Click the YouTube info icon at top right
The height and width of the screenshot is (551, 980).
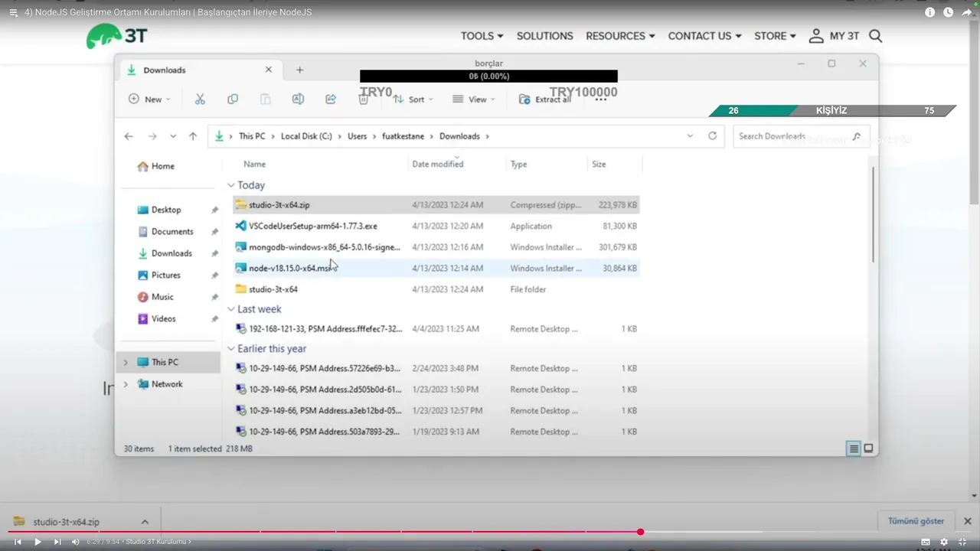(x=930, y=12)
